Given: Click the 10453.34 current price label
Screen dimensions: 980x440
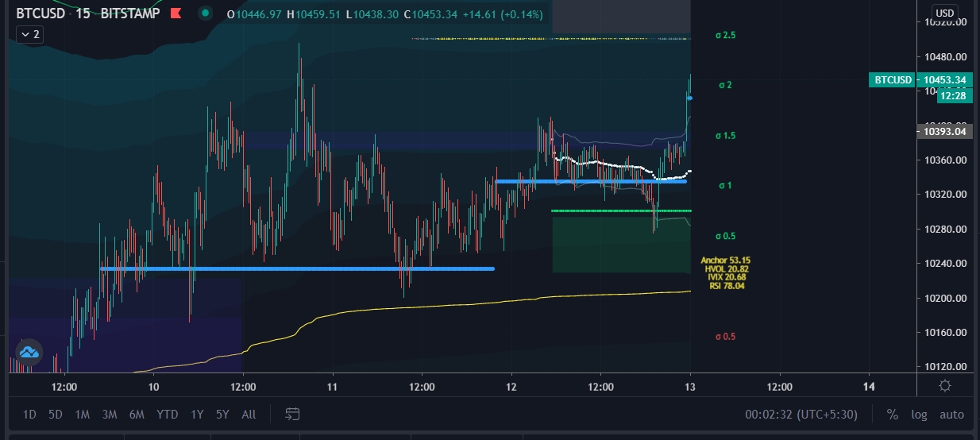Looking at the screenshot, I should click(944, 79).
